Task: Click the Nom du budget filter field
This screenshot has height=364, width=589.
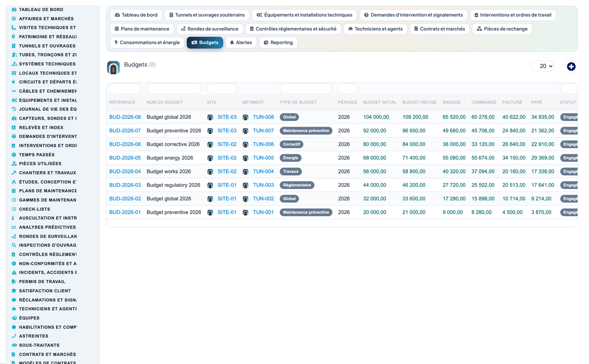Action: 174,89
